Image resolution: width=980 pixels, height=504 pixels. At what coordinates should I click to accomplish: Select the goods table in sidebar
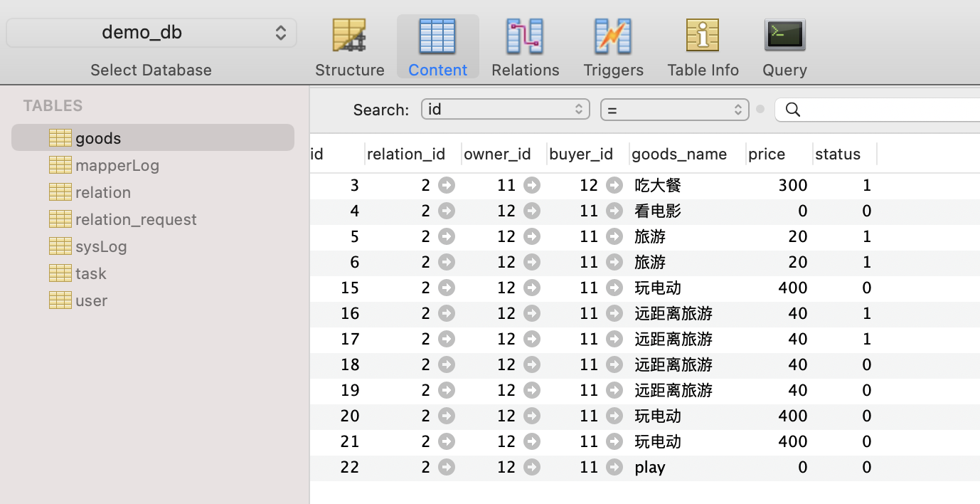(x=153, y=138)
